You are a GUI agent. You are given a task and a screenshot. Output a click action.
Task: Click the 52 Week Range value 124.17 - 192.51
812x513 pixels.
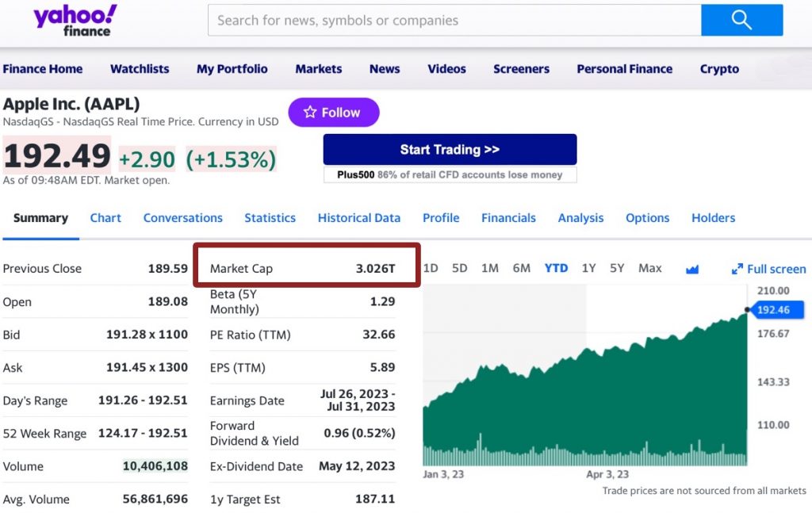pyautogui.click(x=143, y=433)
